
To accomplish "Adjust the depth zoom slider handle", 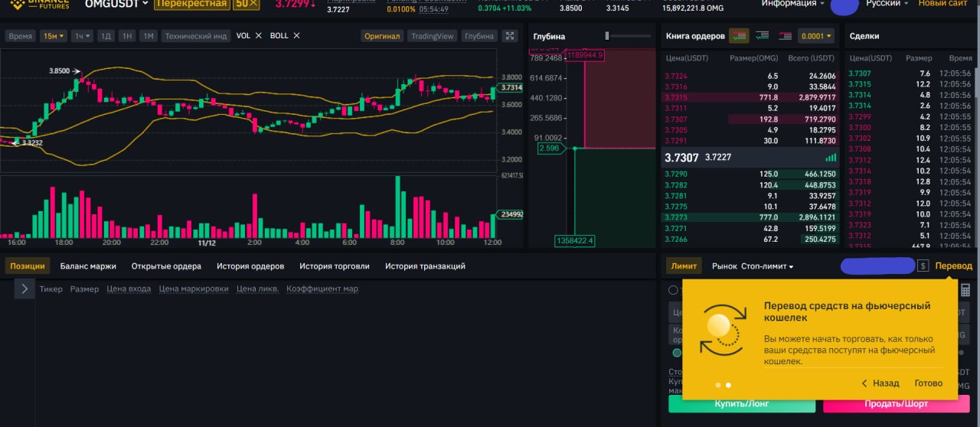I will tap(607, 35).
